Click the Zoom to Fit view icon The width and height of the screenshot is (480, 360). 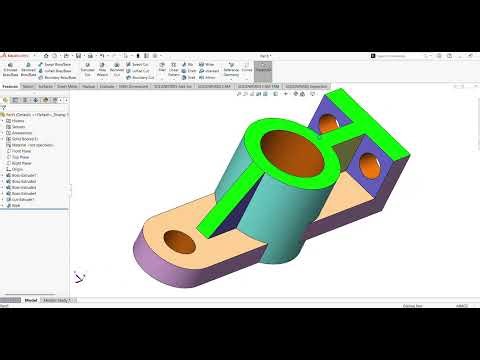click(239, 94)
